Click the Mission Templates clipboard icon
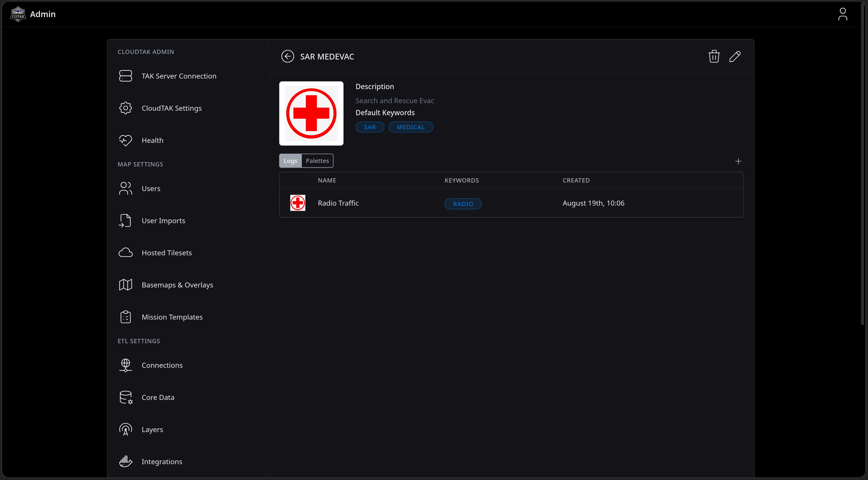 pyautogui.click(x=125, y=317)
